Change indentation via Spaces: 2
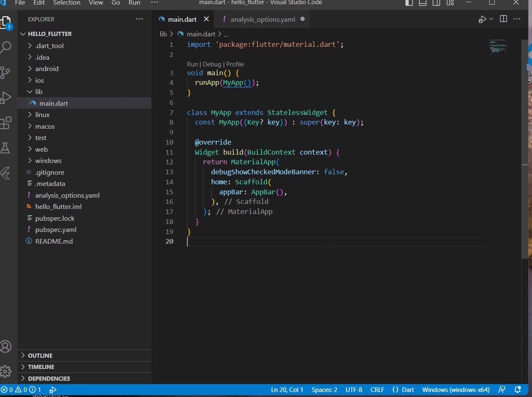The height and width of the screenshot is (397, 532). (x=324, y=390)
